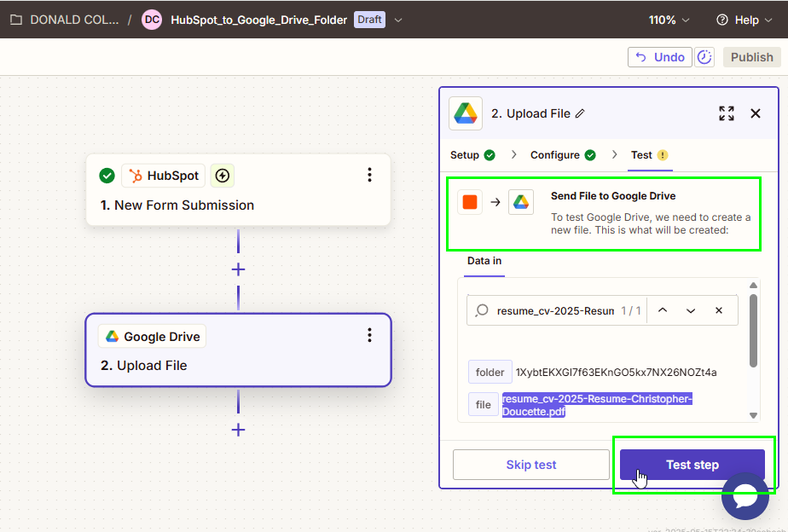Click the file field label
Image resolution: width=788 pixels, height=532 pixels.
coord(484,404)
